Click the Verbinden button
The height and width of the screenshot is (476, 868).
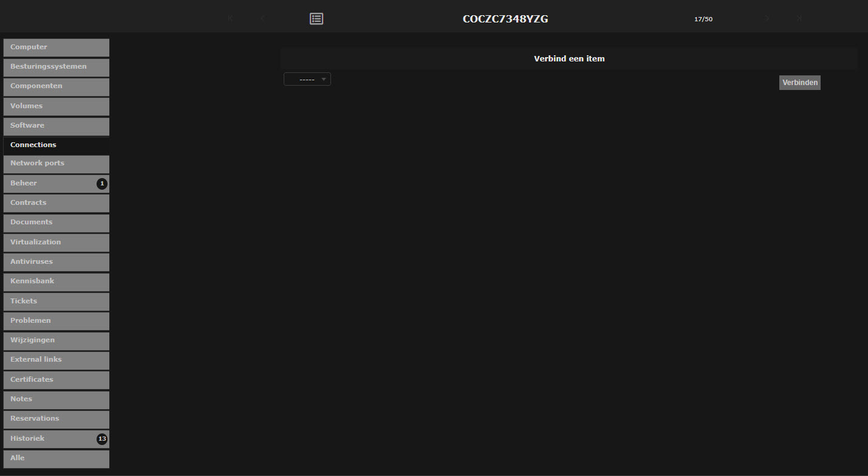pyautogui.click(x=800, y=83)
